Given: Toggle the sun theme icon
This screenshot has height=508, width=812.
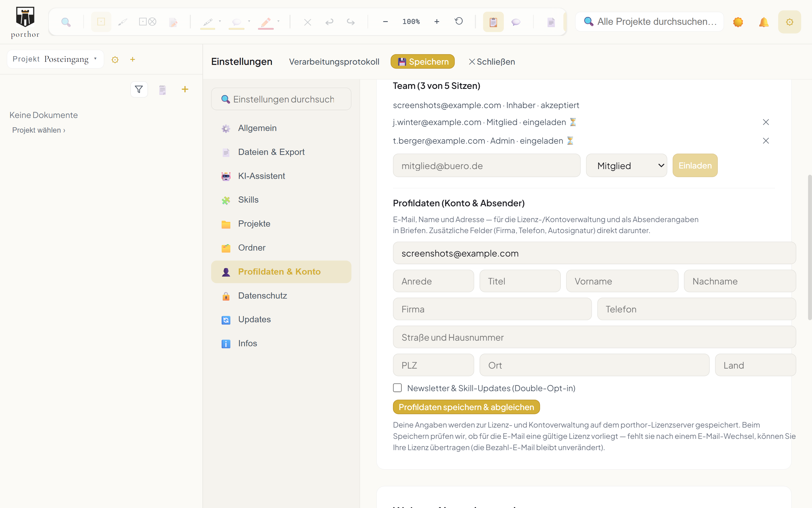Looking at the screenshot, I should [738, 22].
